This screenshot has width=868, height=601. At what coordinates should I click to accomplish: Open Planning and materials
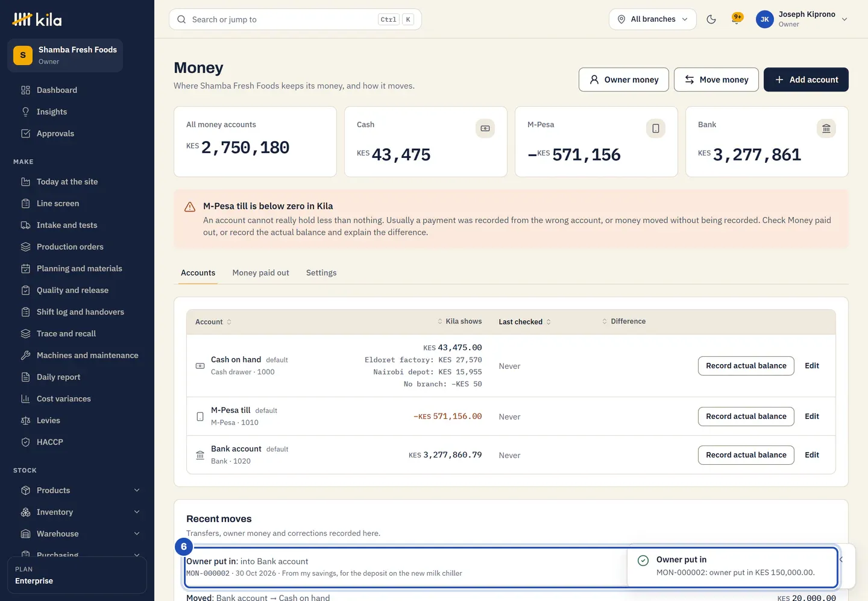pyautogui.click(x=77, y=268)
